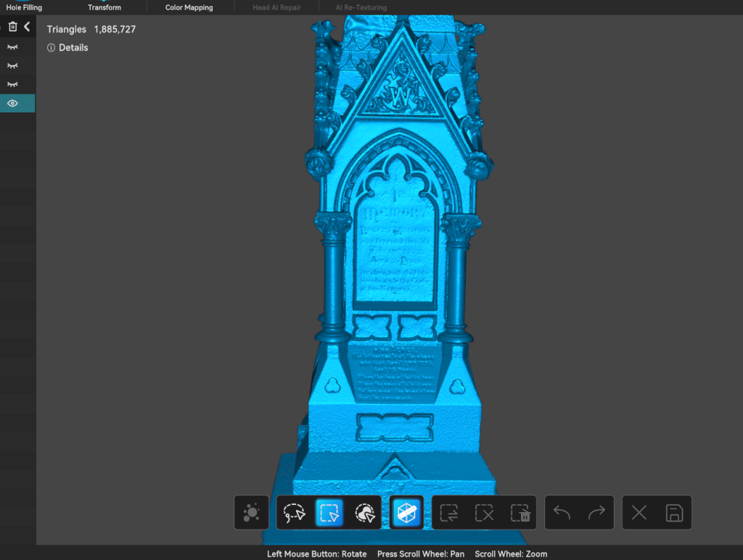The height and width of the screenshot is (560, 743).
Task: Cancel editing with the X icon
Action: (x=639, y=514)
